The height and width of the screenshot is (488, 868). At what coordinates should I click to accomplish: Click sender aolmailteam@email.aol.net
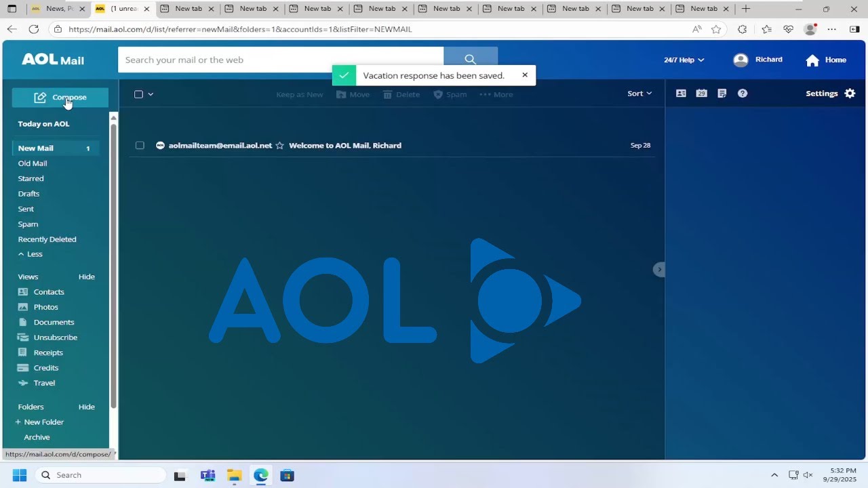pyautogui.click(x=220, y=145)
